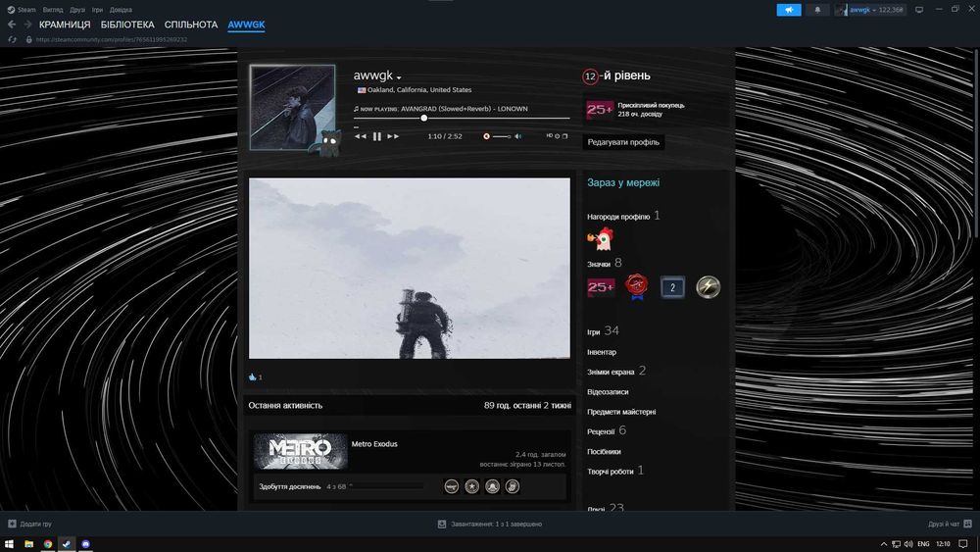Open the Друзі menu
The image size is (980, 552).
pos(77,10)
